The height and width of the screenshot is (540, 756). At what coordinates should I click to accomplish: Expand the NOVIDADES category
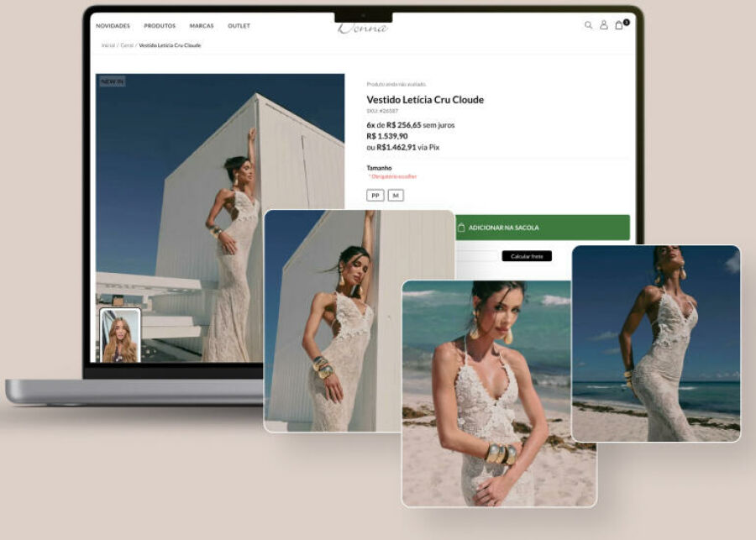click(x=113, y=26)
